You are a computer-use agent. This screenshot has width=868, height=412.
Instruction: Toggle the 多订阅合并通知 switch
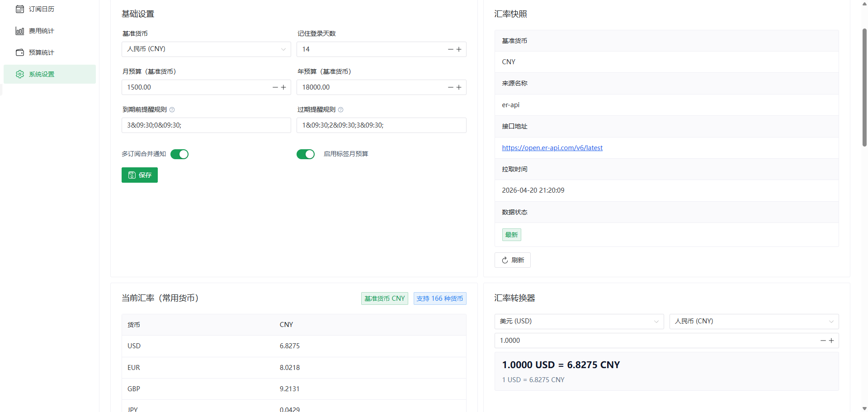coord(179,154)
